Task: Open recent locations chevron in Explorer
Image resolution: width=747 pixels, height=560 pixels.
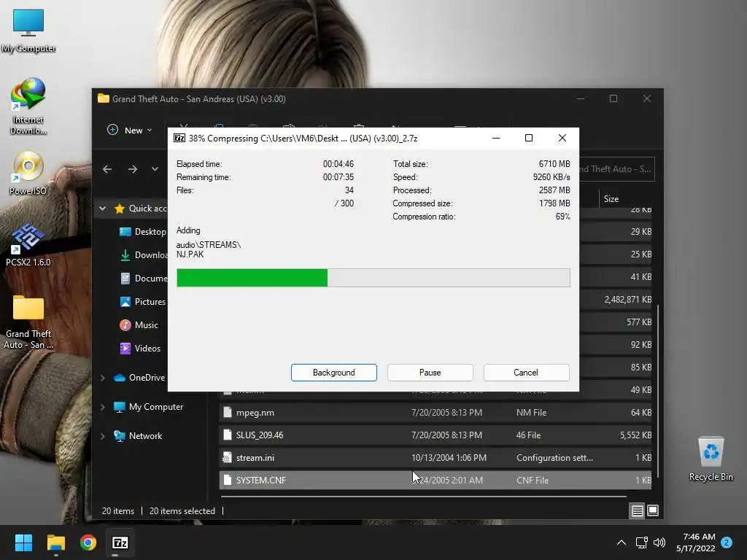Action: [155, 169]
